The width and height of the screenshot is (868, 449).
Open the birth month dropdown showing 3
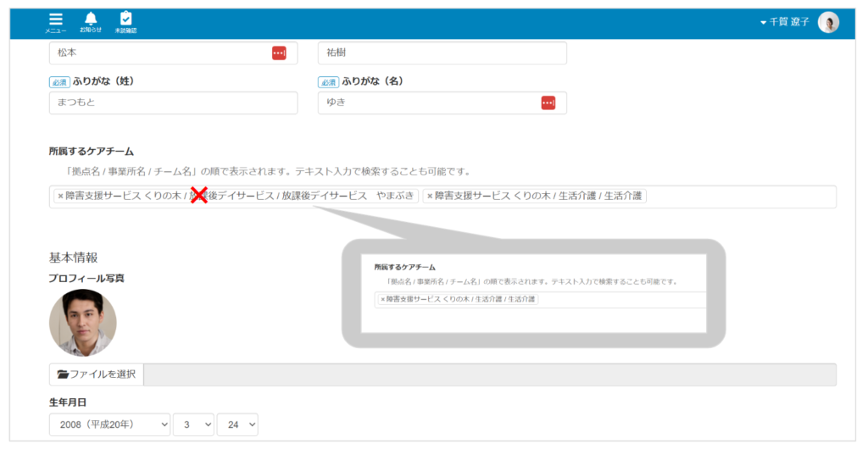point(193,424)
